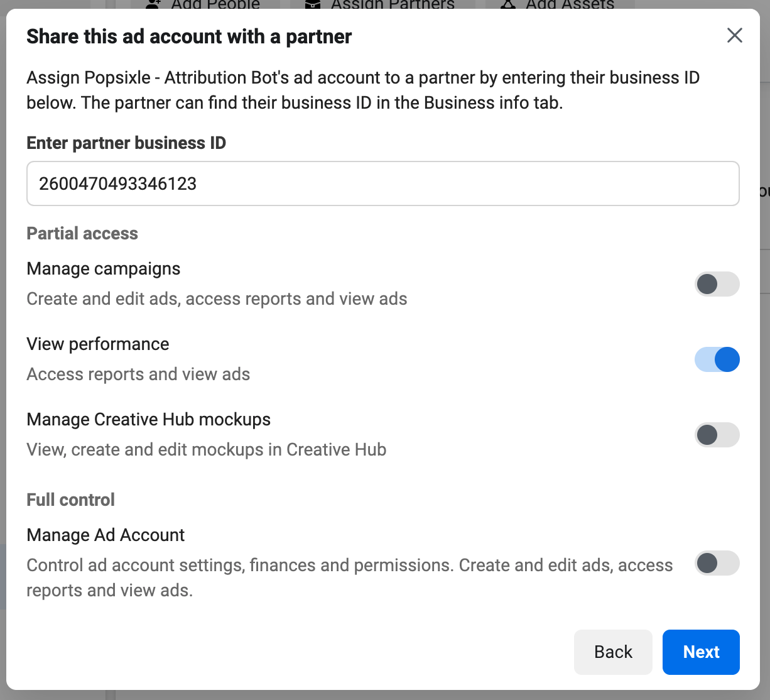Click the 'Enter partner business ID' label
This screenshot has height=700, width=770.
(x=126, y=143)
